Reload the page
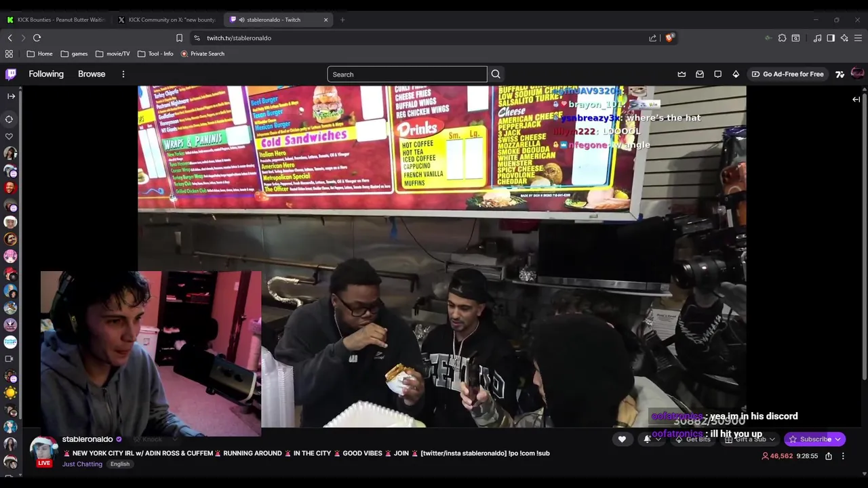The image size is (868, 488). pyautogui.click(x=37, y=38)
